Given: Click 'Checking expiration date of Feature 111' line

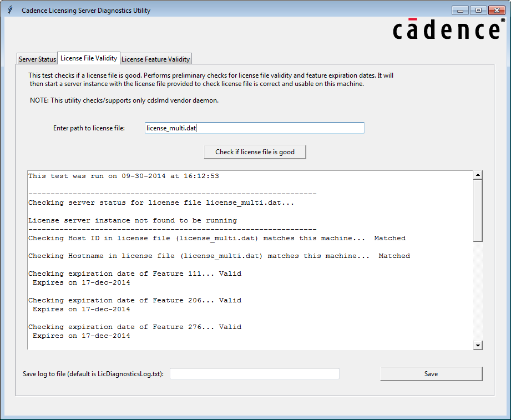Looking at the screenshot, I should coord(135,274).
